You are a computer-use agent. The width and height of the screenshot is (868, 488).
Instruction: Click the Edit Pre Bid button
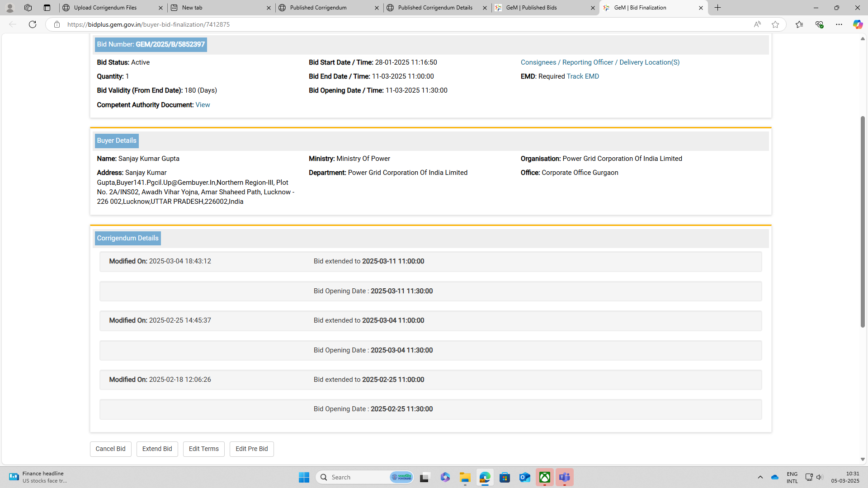251,449
